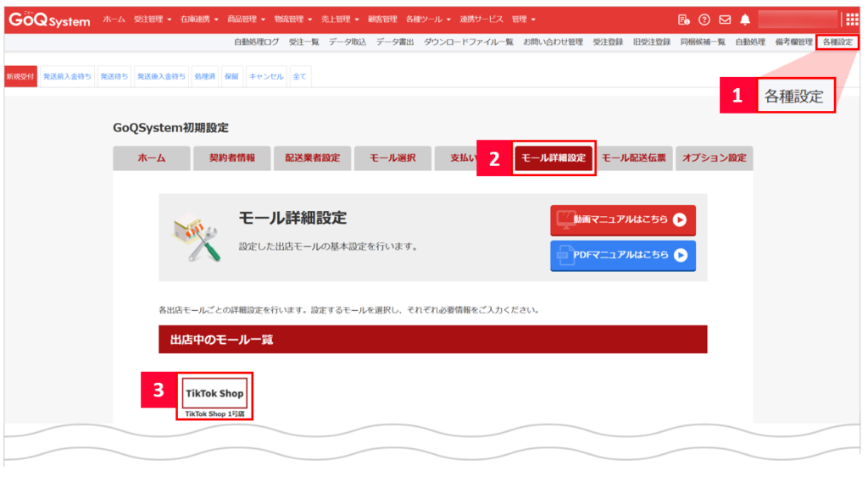
Task: Click the document list icon in header
Action: coord(684,19)
